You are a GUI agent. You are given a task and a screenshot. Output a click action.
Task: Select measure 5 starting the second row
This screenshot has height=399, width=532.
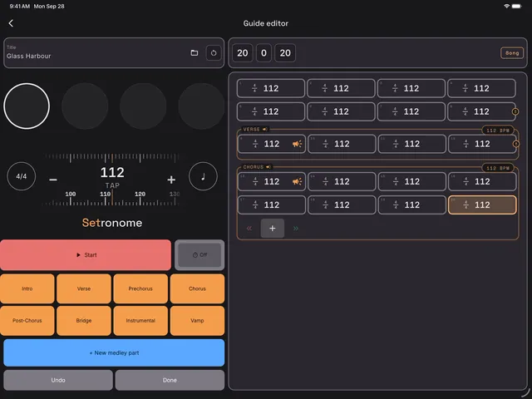271,111
